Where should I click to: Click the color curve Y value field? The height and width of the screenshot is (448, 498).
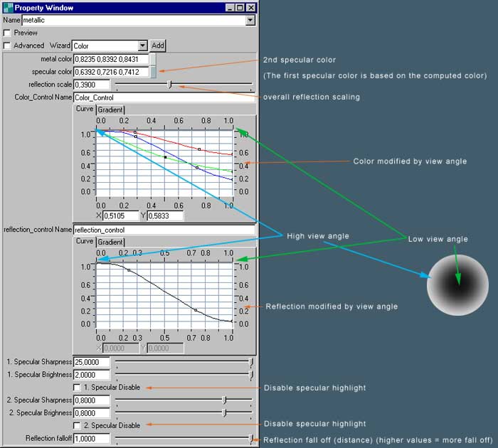165,216
